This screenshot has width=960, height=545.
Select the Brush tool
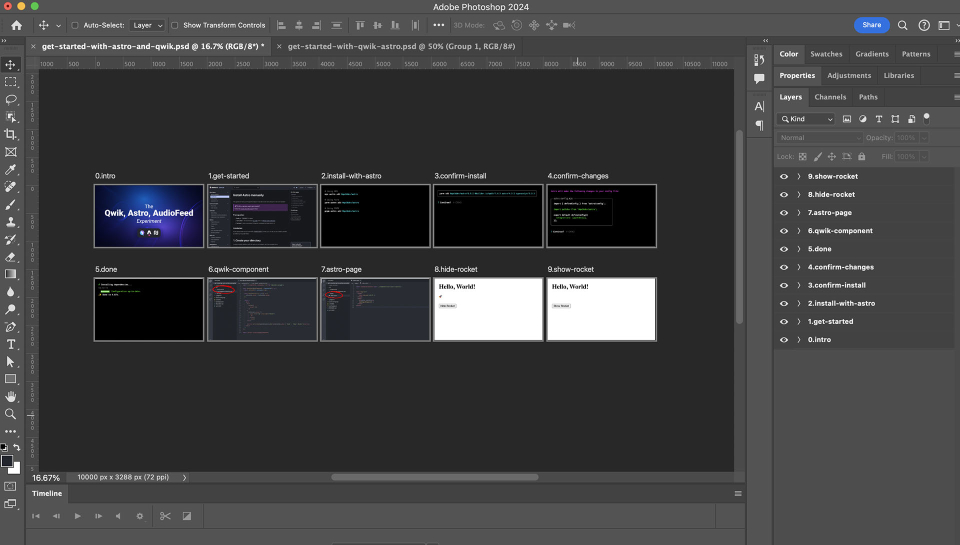coord(10,205)
